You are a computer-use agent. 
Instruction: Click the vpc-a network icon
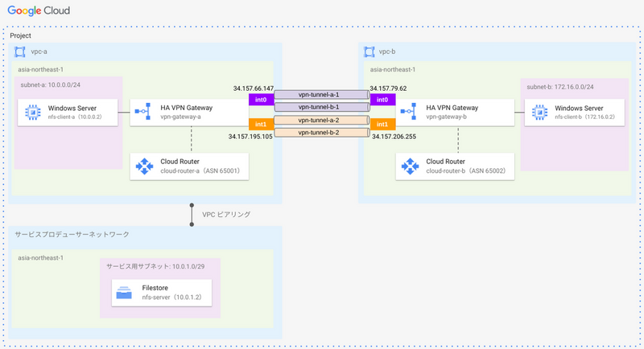pos(19,51)
